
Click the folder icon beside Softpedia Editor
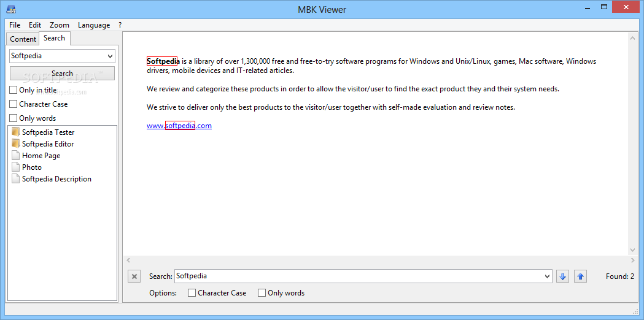[x=15, y=143]
